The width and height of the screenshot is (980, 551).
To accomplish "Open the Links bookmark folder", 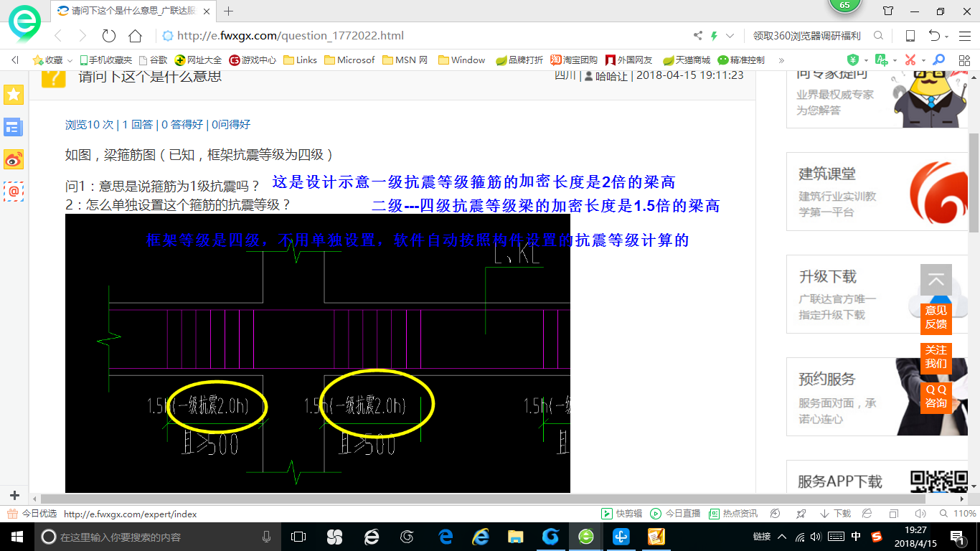I will click(301, 60).
